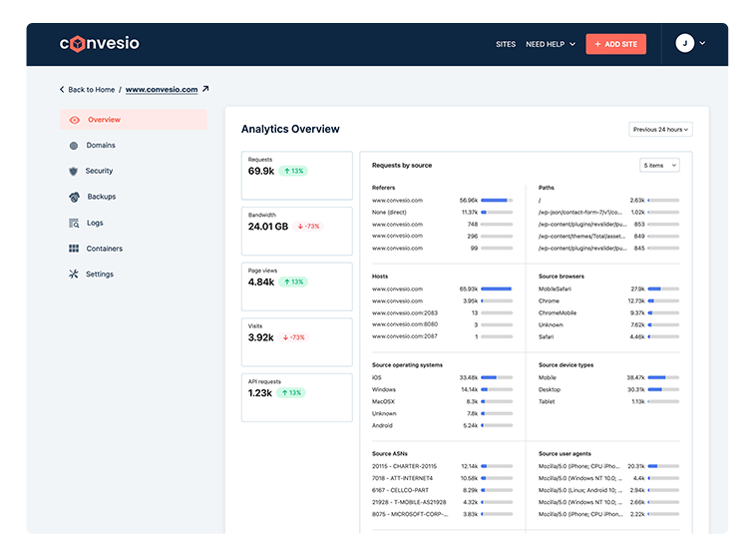Screen dimensions: 756x553
Task: Click the Safari browser row
Action: (609, 336)
